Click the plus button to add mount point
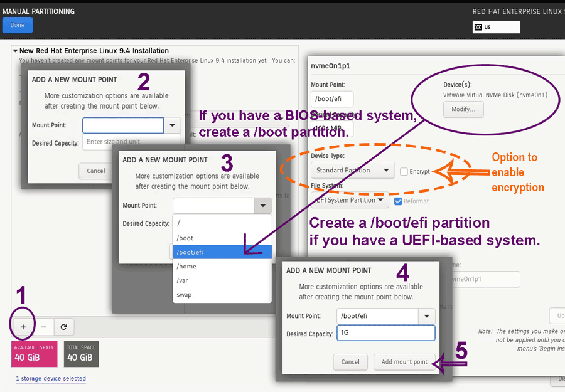 23,327
